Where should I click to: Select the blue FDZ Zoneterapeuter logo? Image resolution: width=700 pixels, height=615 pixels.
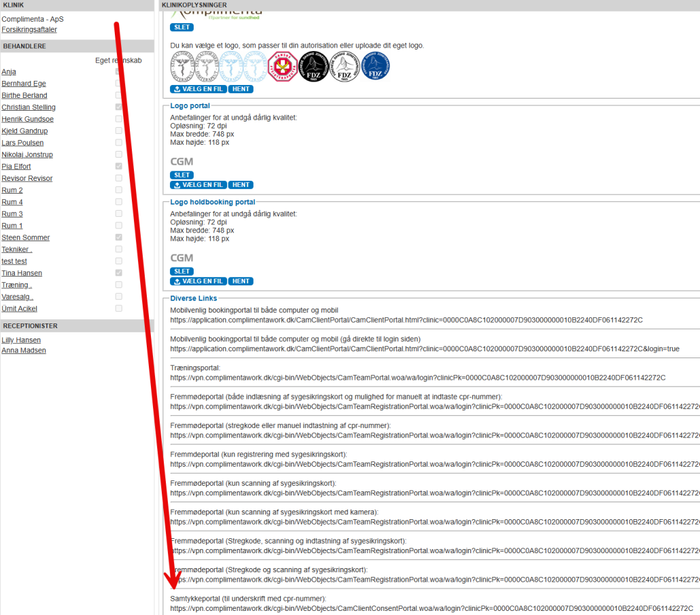point(376,67)
